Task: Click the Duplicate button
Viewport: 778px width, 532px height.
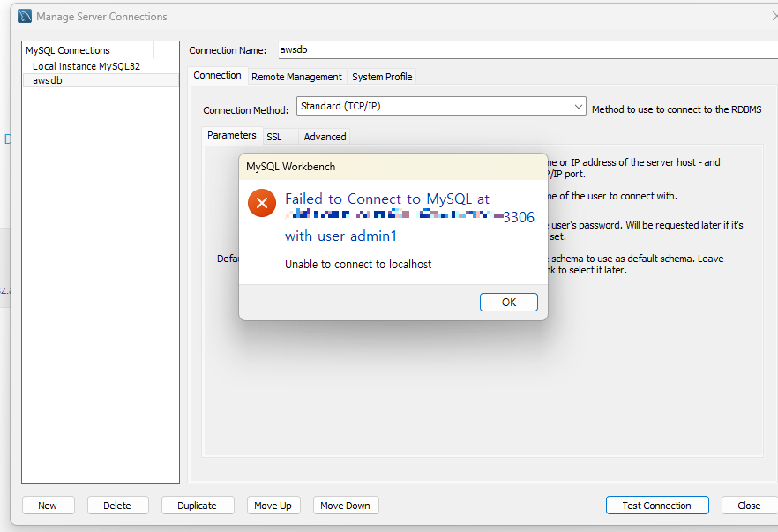Action: pyautogui.click(x=198, y=506)
